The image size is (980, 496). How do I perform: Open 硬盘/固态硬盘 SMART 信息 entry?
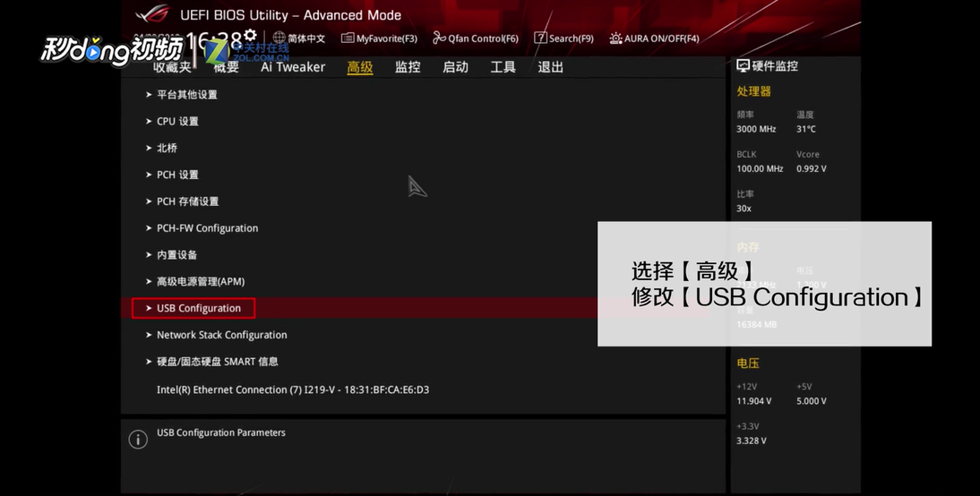(218, 361)
